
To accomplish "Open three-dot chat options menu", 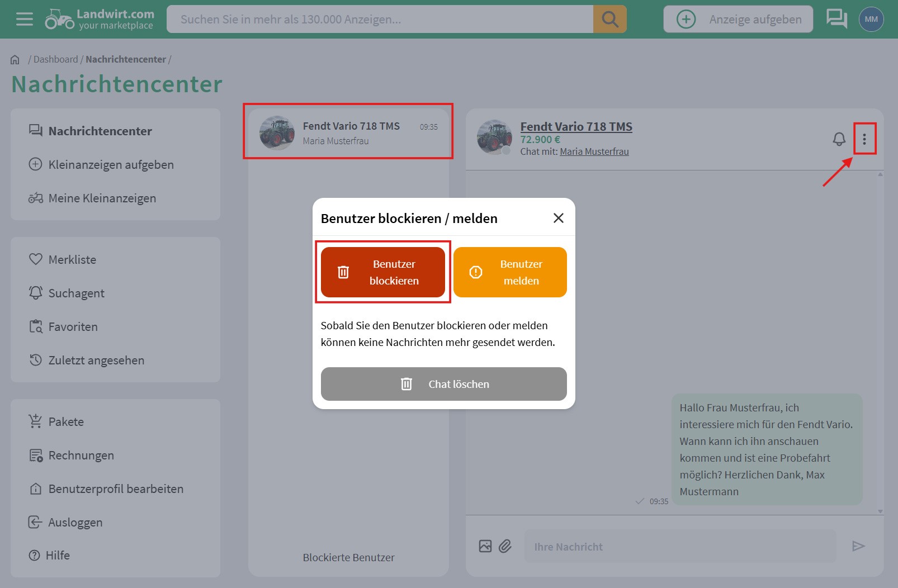I will tap(864, 139).
